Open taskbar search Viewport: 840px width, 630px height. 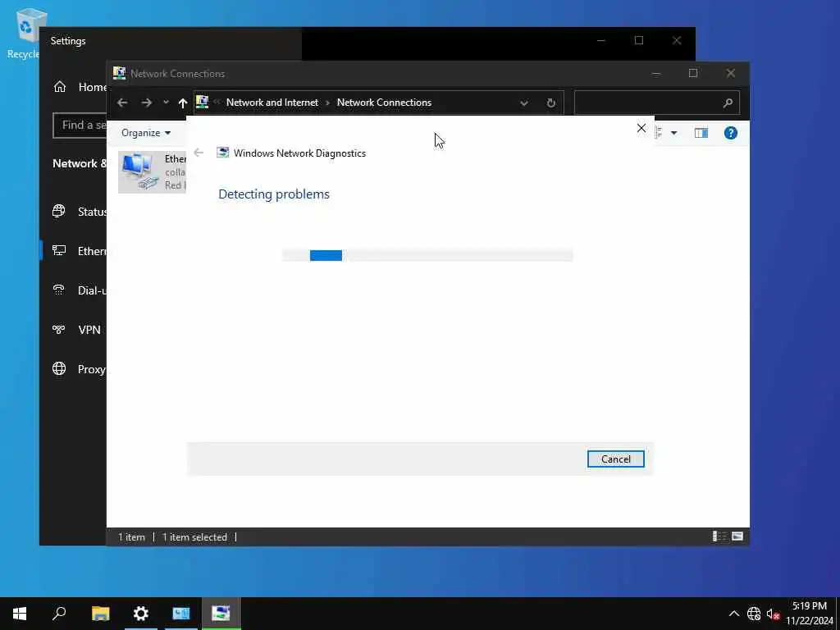[x=59, y=614]
